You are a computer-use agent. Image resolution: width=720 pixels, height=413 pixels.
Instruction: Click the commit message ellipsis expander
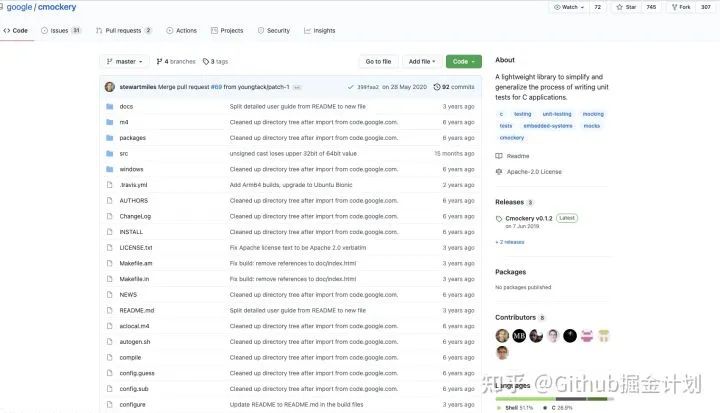point(297,87)
